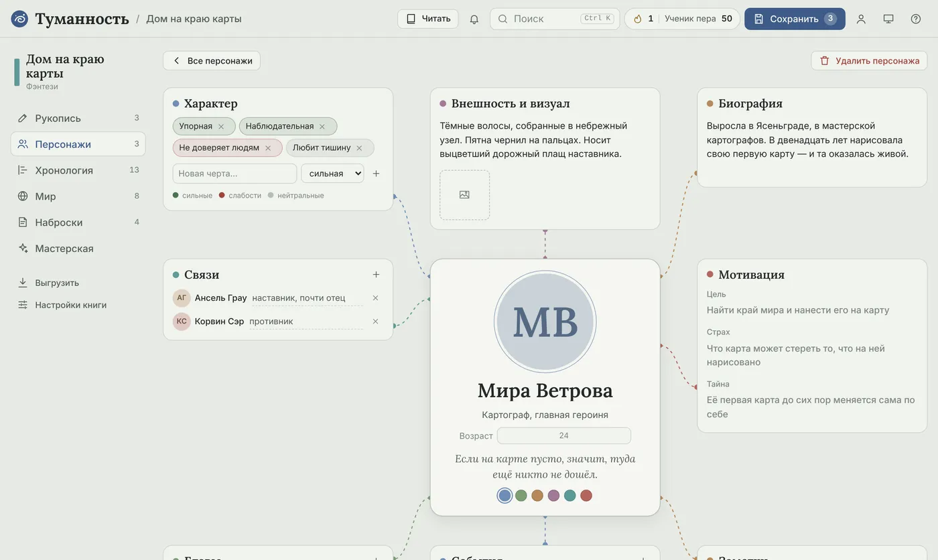Remove the Упорная trait tag
Viewport: 938px width, 560px height.
pyautogui.click(x=221, y=127)
